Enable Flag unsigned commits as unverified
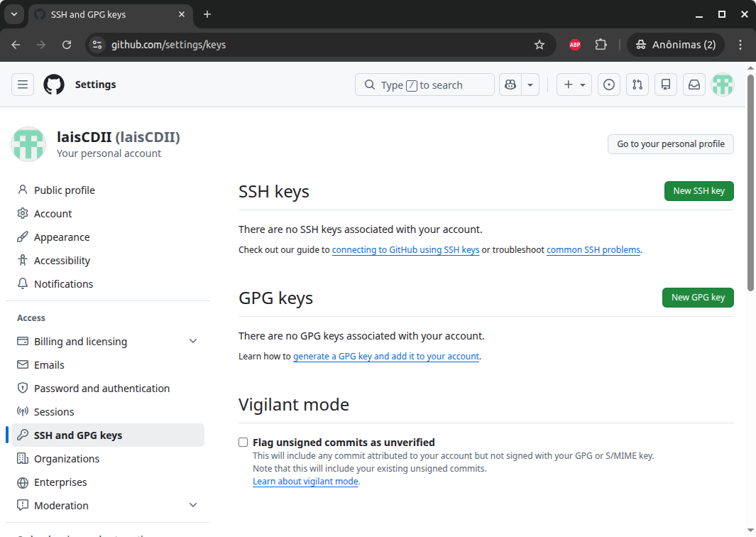 coord(243,443)
